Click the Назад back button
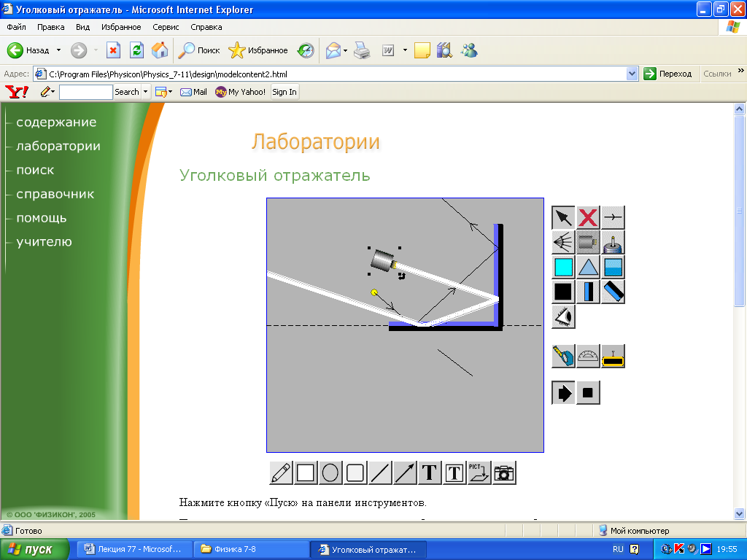Viewport: 747px width, 560px height. [x=28, y=50]
